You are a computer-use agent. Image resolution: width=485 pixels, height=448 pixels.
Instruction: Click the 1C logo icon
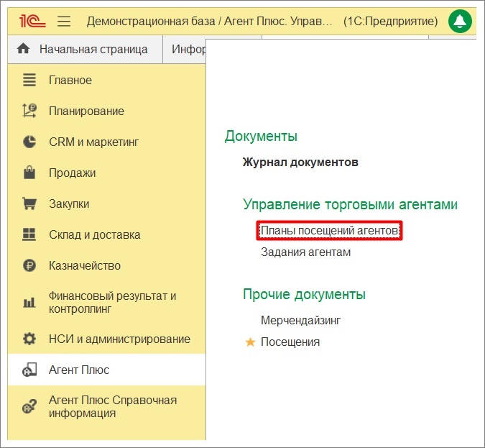[x=32, y=22]
